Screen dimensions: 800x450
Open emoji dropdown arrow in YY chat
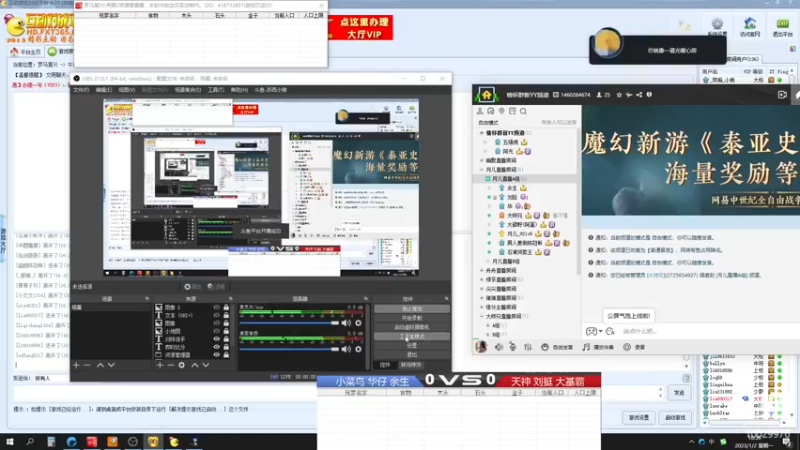click(601, 332)
